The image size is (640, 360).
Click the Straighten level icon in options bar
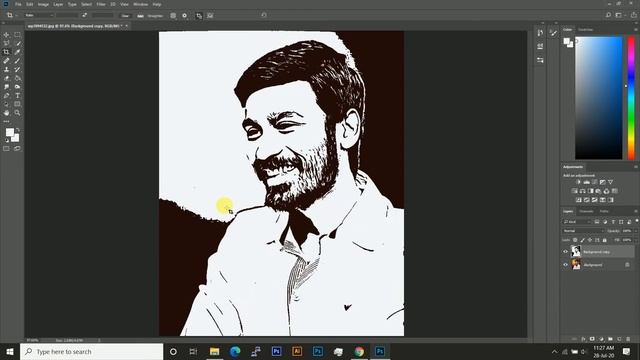click(140, 16)
